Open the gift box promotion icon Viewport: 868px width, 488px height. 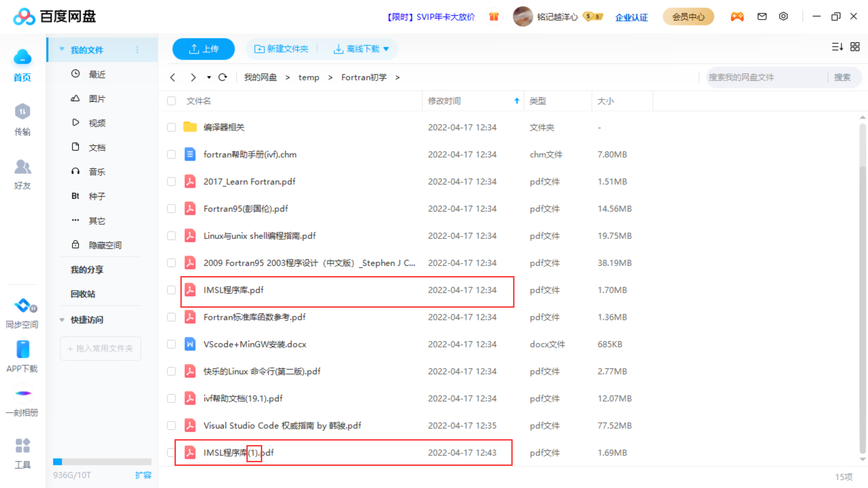click(x=494, y=17)
